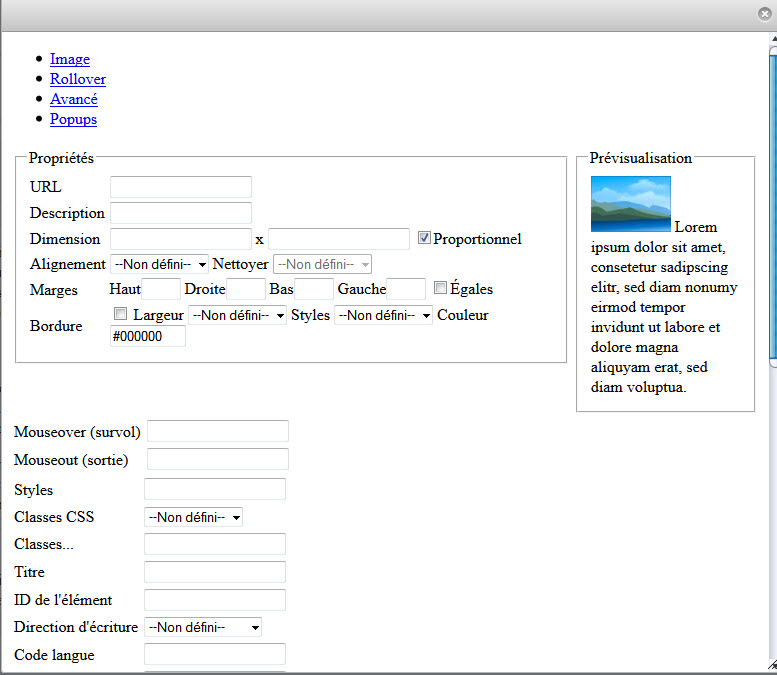The width and height of the screenshot is (777, 675).
Task: Click the vertical scrollbar thumb
Action: 773,207
